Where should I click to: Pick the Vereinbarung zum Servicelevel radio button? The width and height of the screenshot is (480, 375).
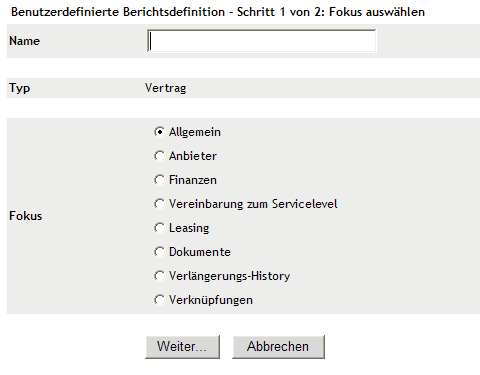(x=160, y=204)
